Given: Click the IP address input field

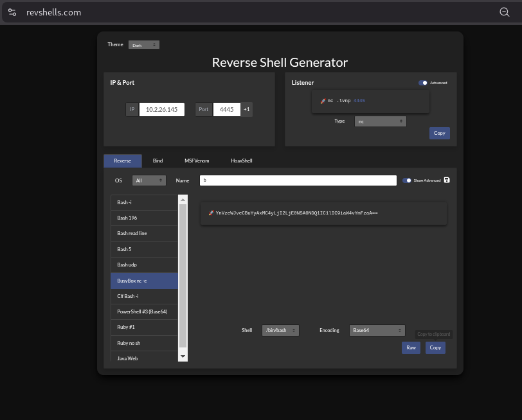Looking at the screenshot, I should 161,110.
